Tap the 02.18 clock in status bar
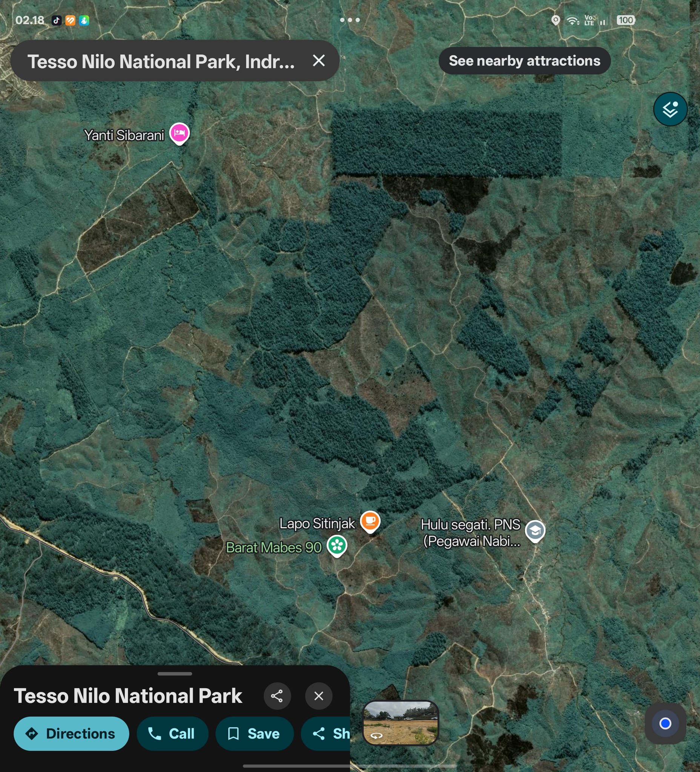700x772 pixels. coord(29,20)
